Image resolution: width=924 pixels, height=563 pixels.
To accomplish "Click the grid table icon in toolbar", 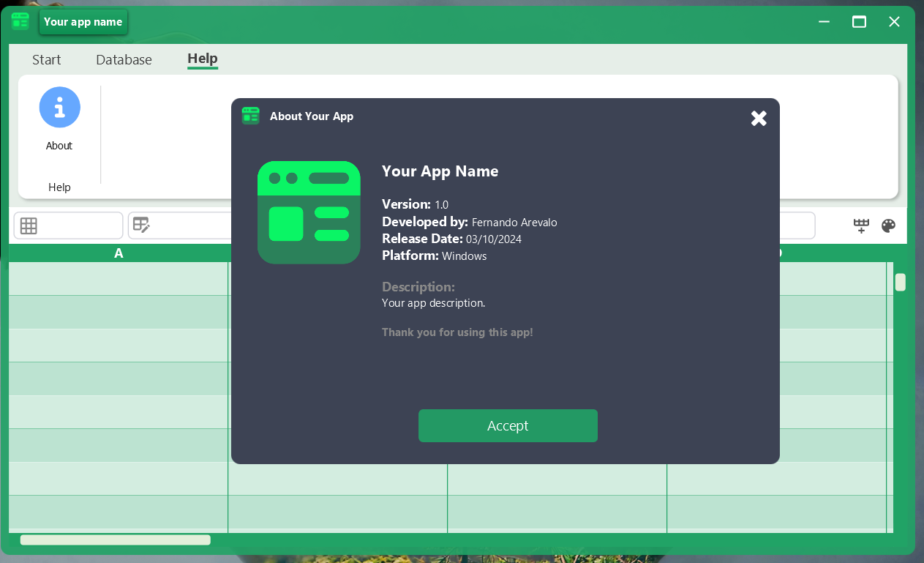I will [29, 225].
